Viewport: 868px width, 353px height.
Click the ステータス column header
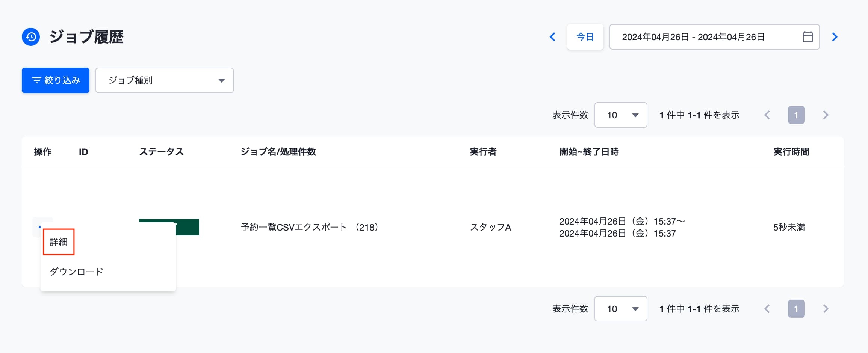point(162,152)
